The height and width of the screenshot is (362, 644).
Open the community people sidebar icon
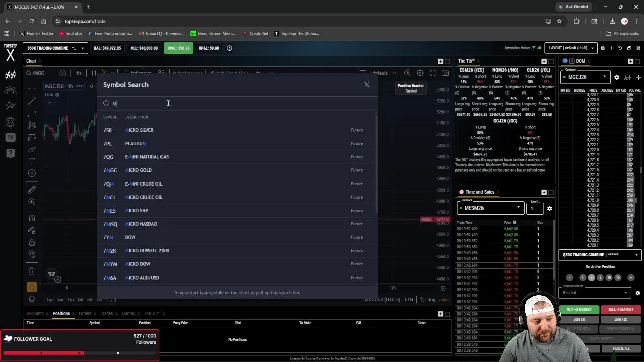pos(10,90)
